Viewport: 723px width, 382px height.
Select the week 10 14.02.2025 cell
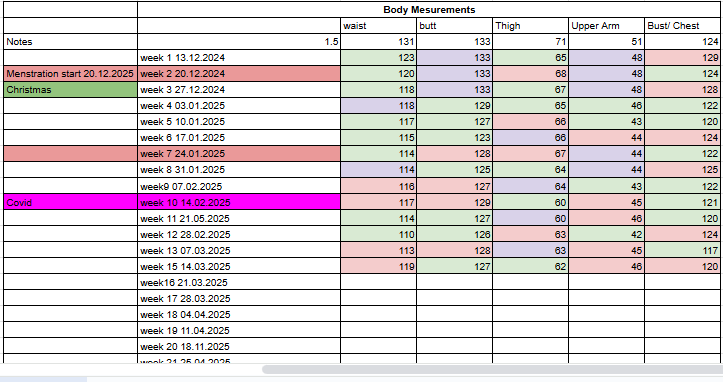point(239,203)
